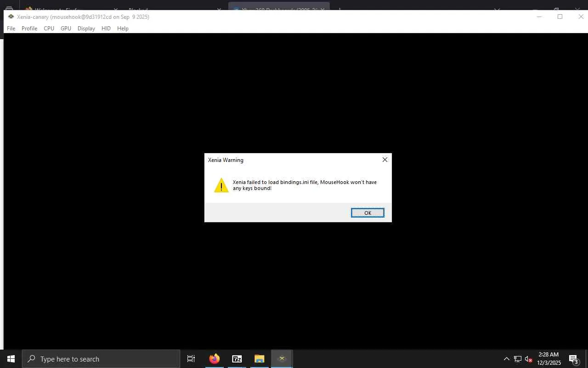Viewport: 588px width, 368px height.
Task: Open the Display menu
Action: (86, 29)
